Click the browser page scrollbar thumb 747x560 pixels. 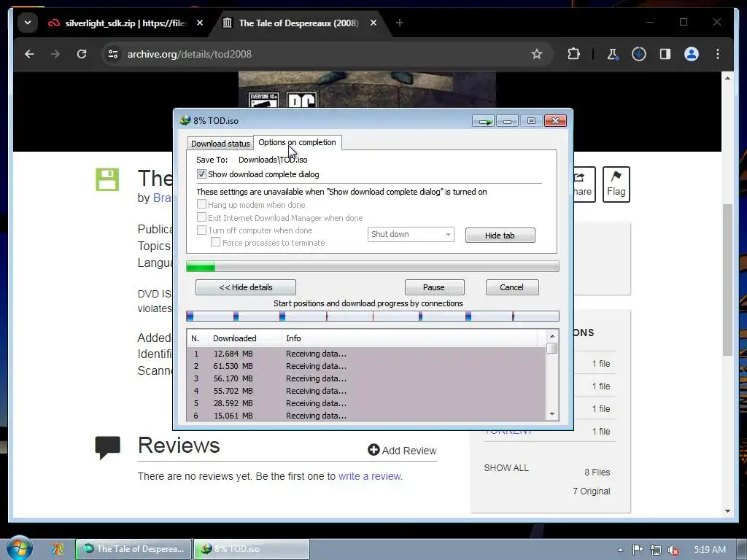[x=727, y=279]
